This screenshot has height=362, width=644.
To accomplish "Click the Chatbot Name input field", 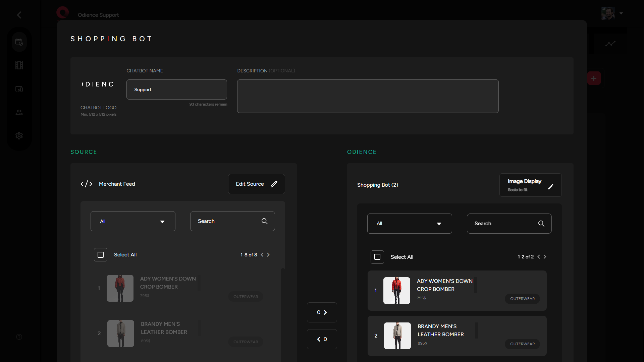I will [177, 89].
